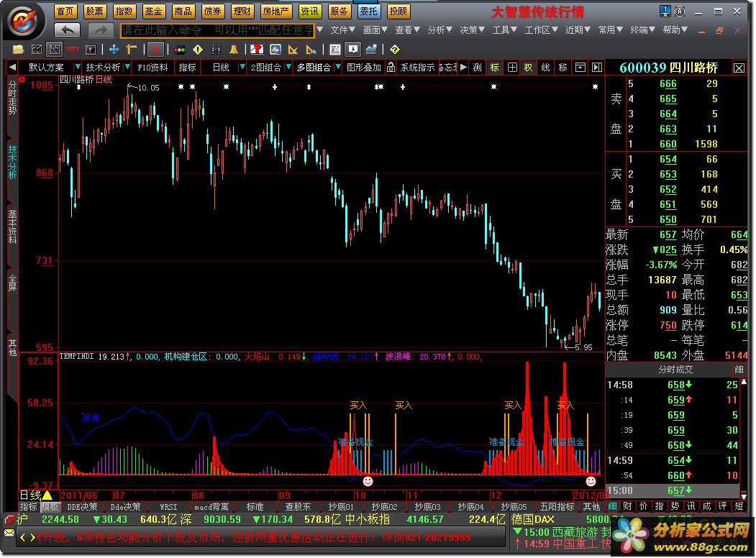Click the command input field
This screenshot has height=558, width=756.
coord(217,30)
